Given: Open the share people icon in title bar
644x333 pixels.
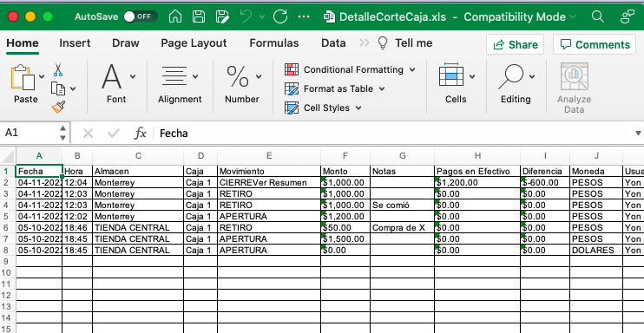Looking at the screenshot, I should coord(628,16).
